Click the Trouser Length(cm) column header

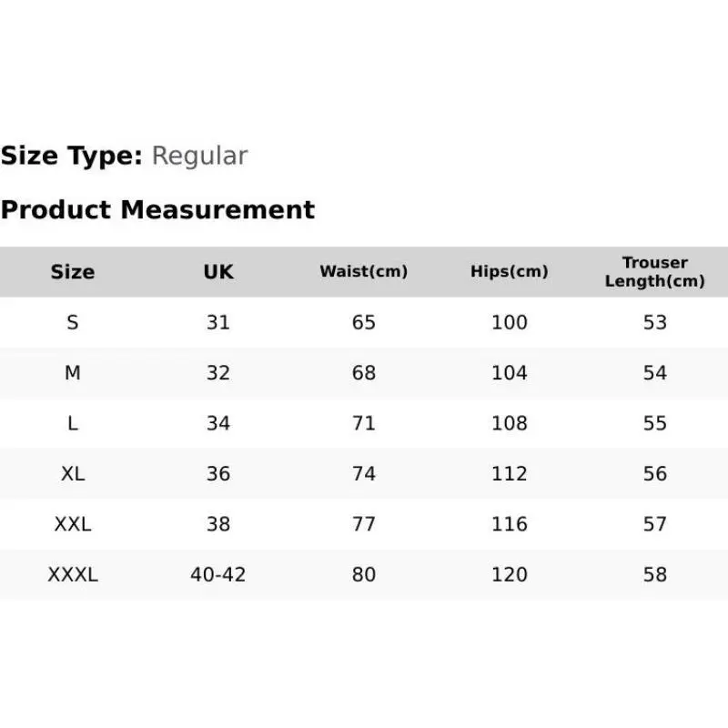pyautogui.click(x=654, y=271)
